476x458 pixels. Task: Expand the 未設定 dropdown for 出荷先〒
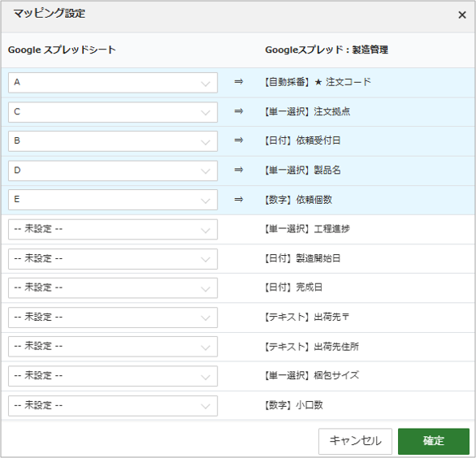pyautogui.click(x=113, y=318)
